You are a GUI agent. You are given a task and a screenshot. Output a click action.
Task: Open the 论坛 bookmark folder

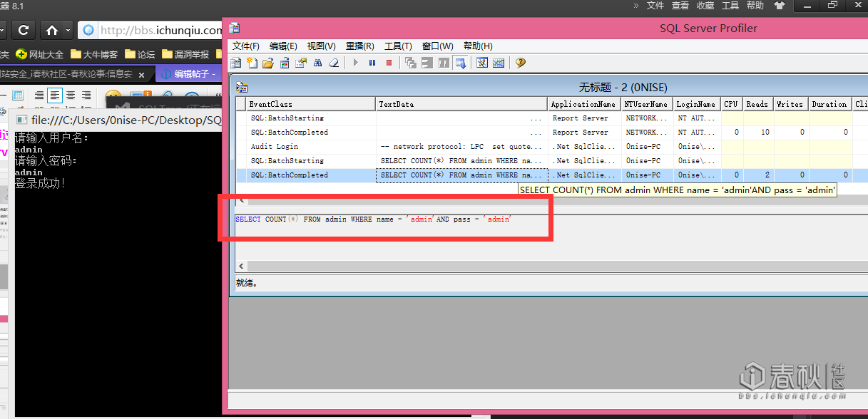point(140,54)
